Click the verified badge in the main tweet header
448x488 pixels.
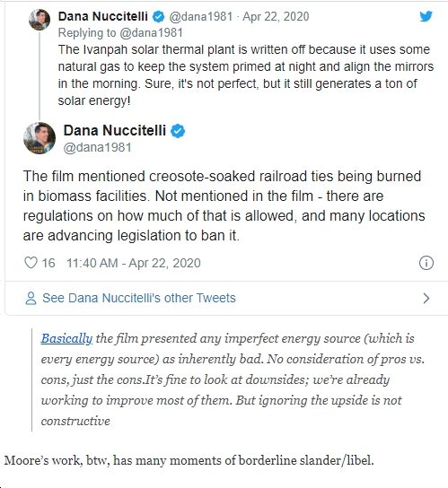coord(178,131)
